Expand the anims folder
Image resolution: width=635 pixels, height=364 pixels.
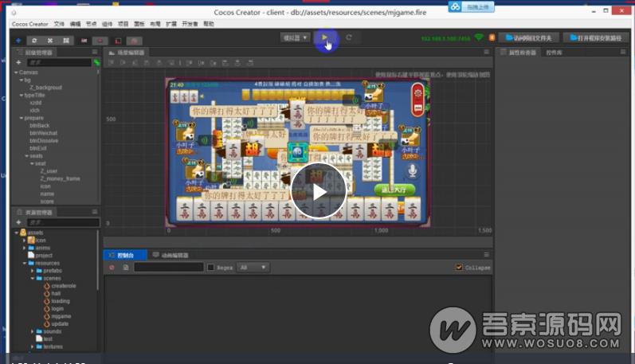[x=24, y=248]
